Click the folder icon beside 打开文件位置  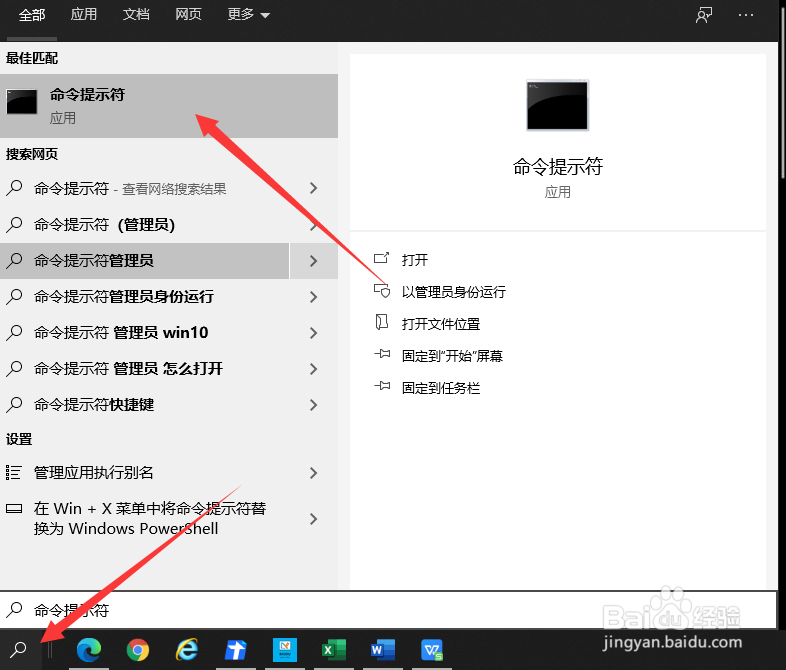(x=381, y=322)
